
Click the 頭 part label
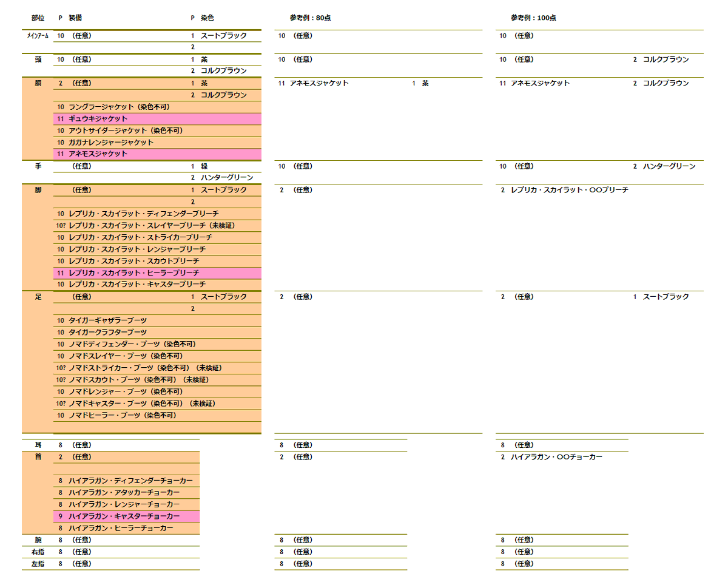click(x=38, y=59)
